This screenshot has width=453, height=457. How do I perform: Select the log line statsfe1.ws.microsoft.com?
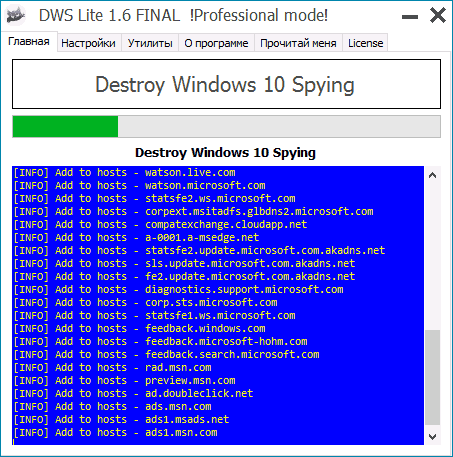pos(154,316)
